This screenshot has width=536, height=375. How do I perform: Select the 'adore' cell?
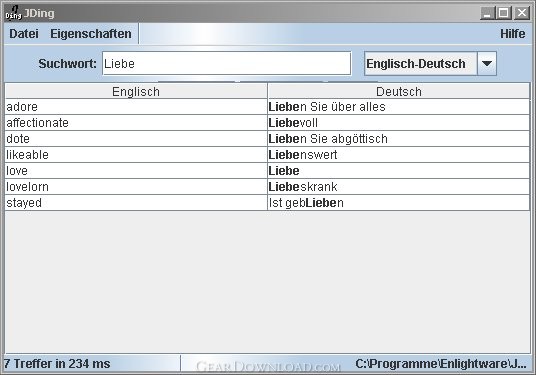pyautogui.click(x=136, y=107)
